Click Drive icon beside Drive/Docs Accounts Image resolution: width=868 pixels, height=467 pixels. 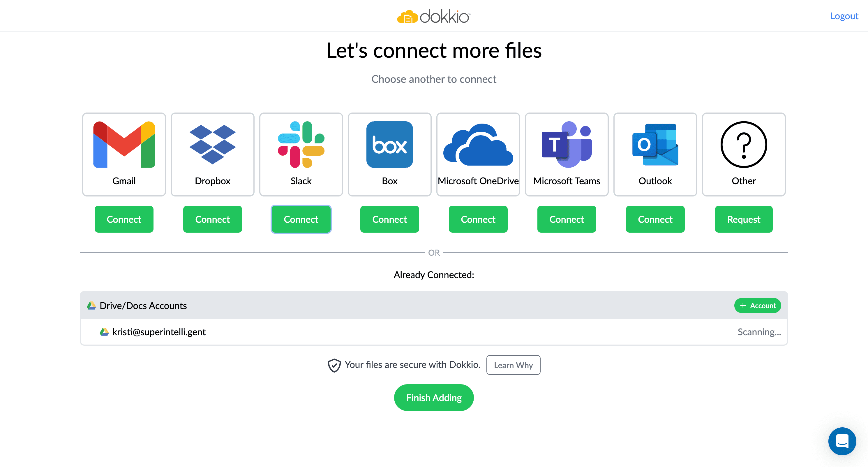pyautogui.click(x=91, y=306)
